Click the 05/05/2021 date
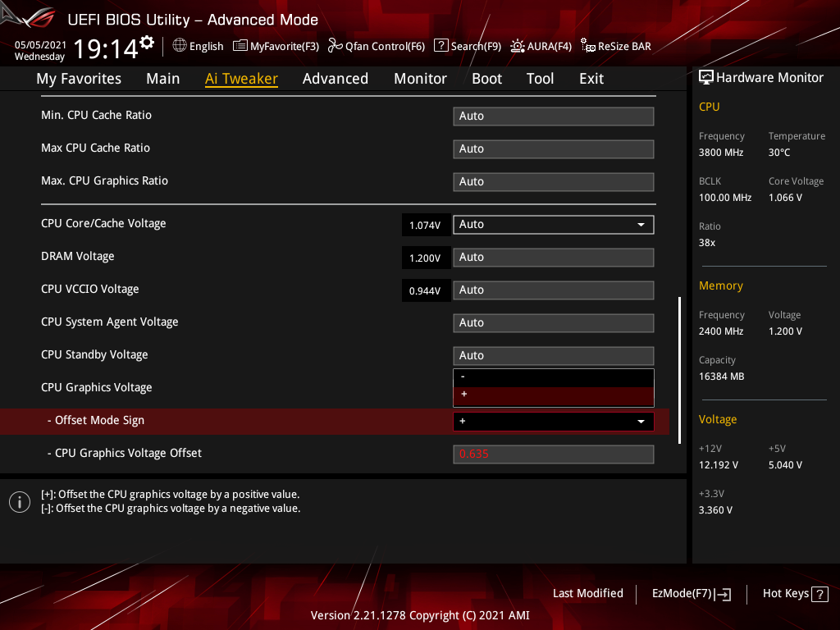This screenshot has height=630, width=840. (40, 45)
